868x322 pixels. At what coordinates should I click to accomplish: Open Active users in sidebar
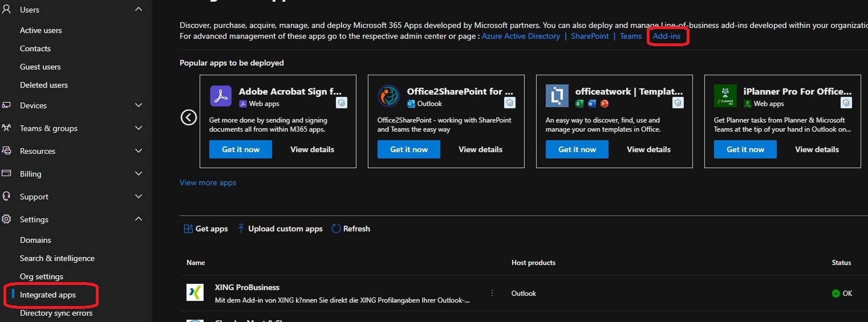click(x=41, y=30)
